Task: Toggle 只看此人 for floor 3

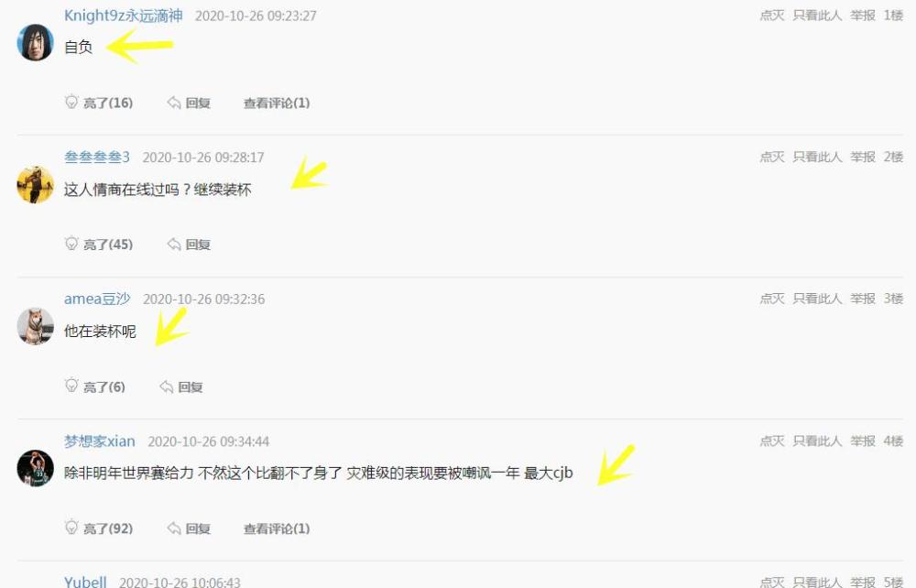Action: click(817, 299)
